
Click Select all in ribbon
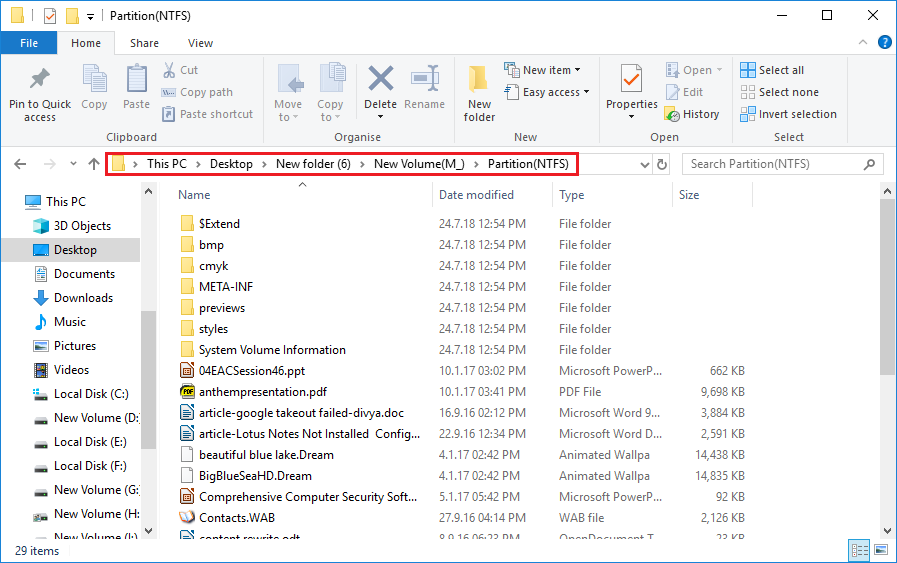(x=772, y=70)
